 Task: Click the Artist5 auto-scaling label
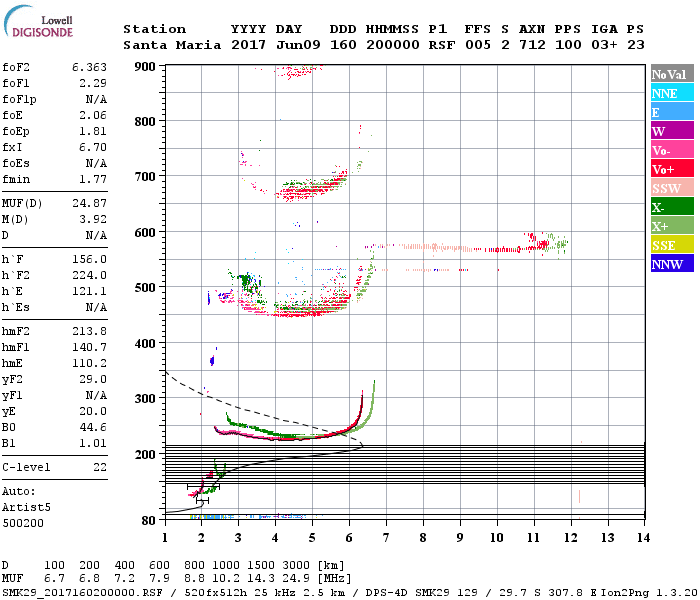[x=26, y=508]
